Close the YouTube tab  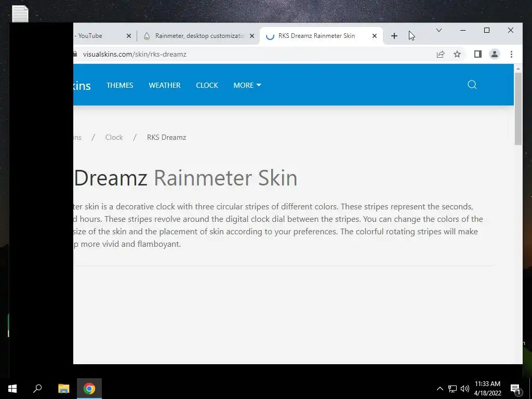[x=129, y=36]
